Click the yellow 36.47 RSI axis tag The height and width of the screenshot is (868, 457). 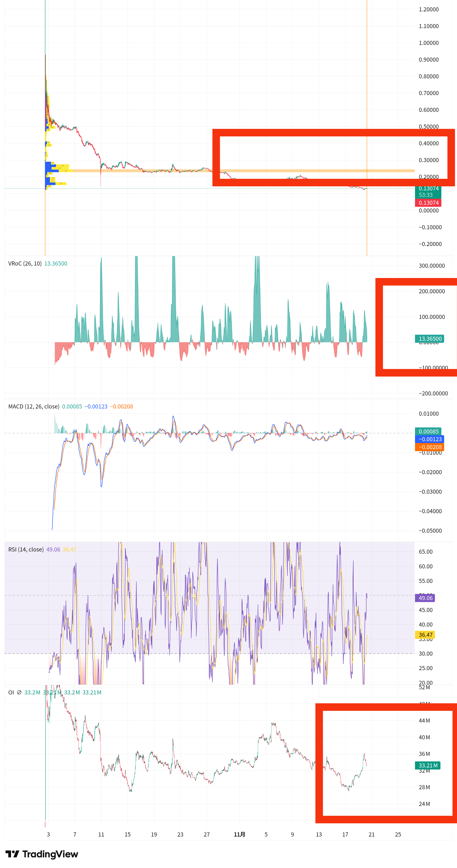(425, 635)
